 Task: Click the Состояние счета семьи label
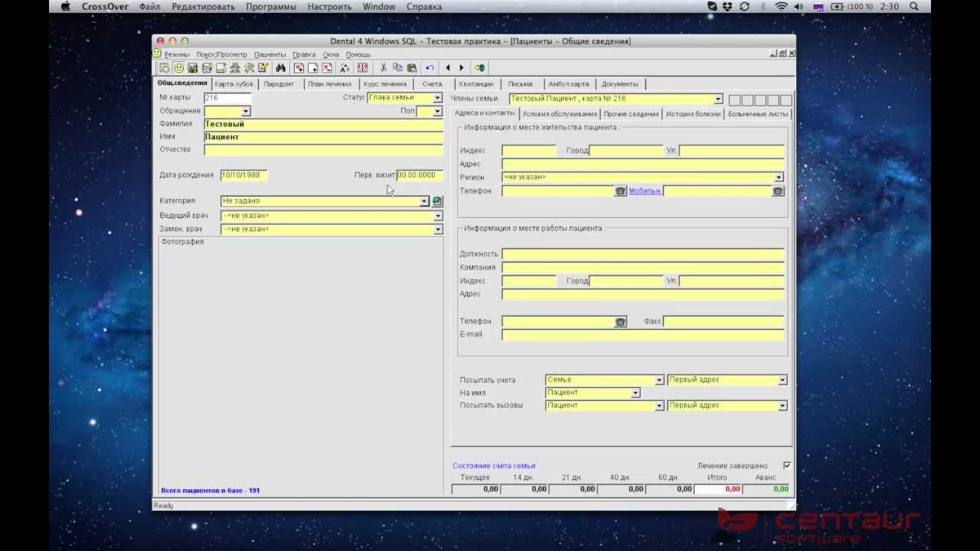pyautogui.click(x=494, y=465)
